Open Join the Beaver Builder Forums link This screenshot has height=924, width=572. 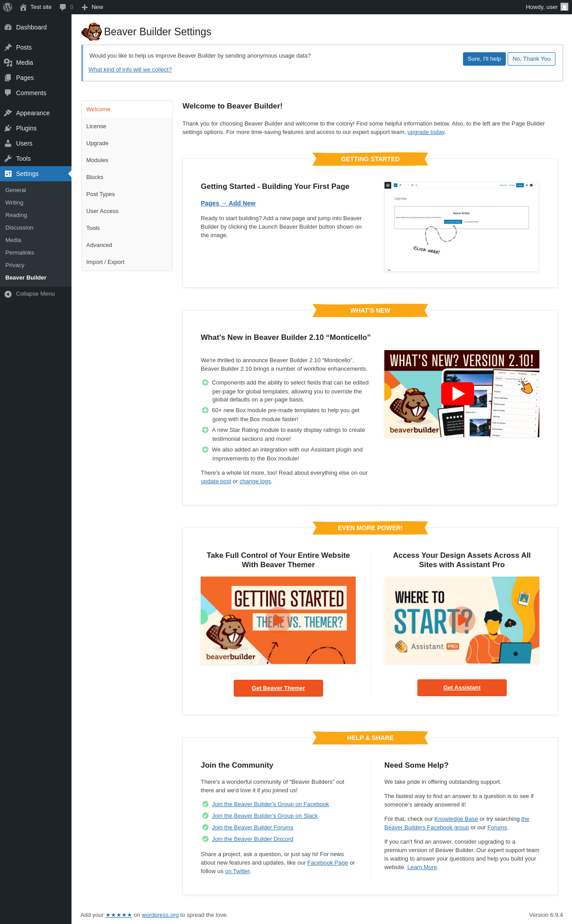pos(252,828)
